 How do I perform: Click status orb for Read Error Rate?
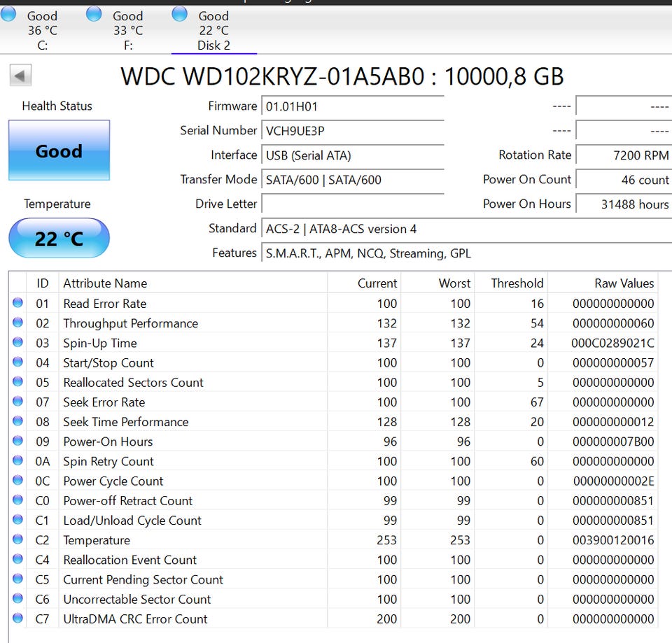point(17,302)
